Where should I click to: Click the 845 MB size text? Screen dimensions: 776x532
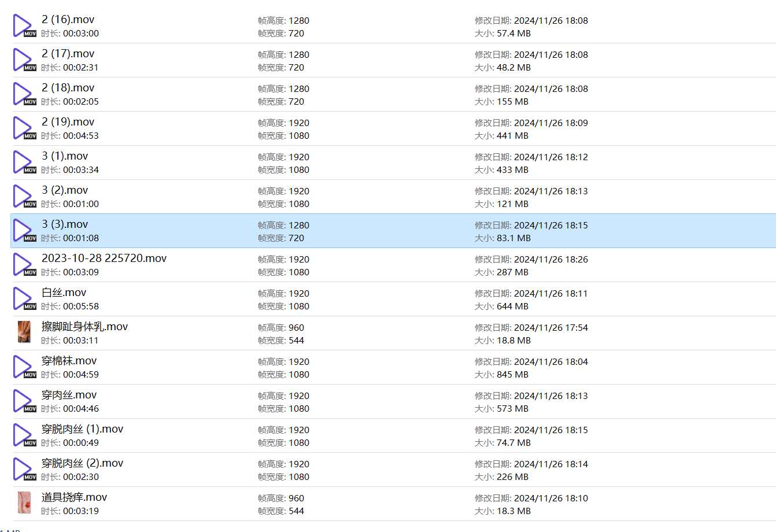(512, 375)
